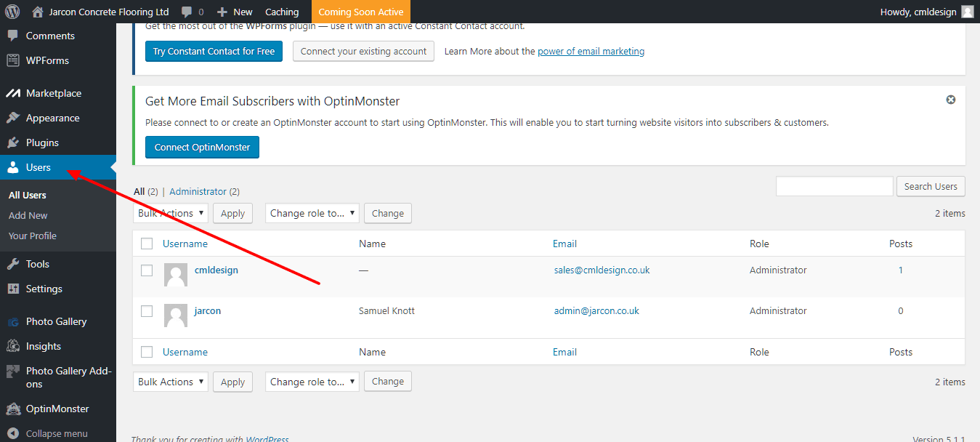
Task: Click the bottom Change button
Action: point(388,382)
